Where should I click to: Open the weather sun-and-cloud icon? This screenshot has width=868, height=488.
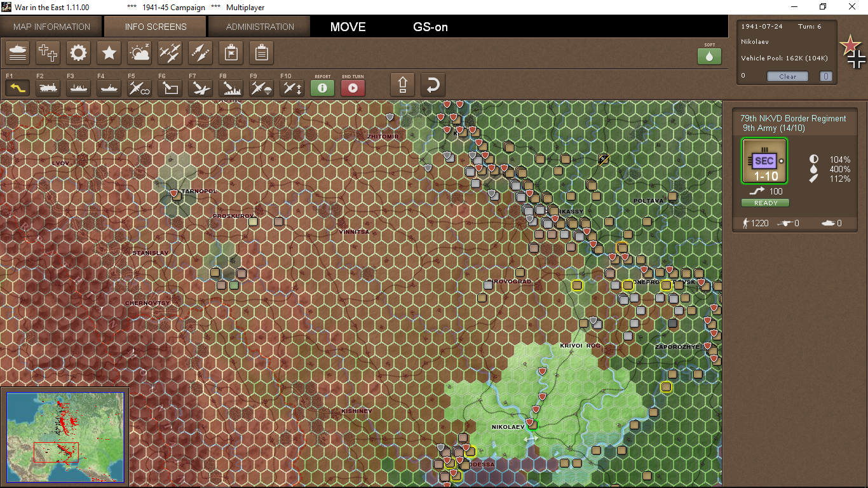pyautogui.click(x=140, y=52)
